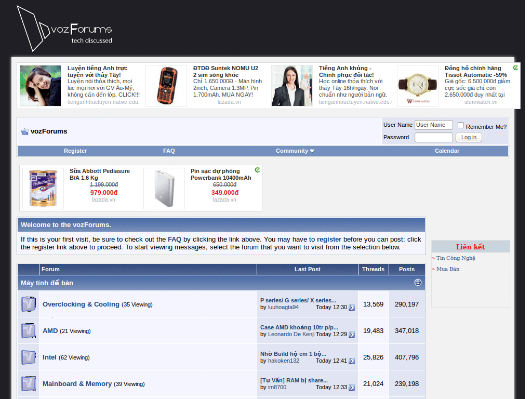Open thread [Tư Vấn] RAM bị share

(294, 380)
